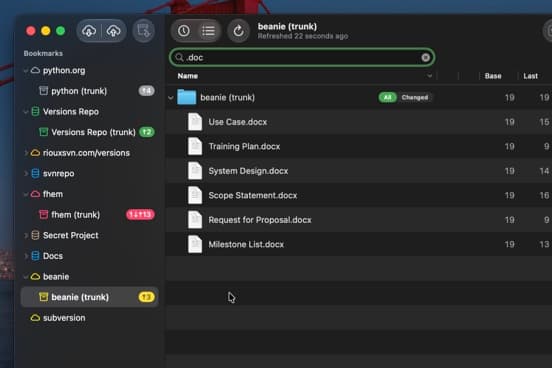The width and height of the screenshot is (552, 368).
Task: Click the Last column header
Action: [x=530, y=76]
